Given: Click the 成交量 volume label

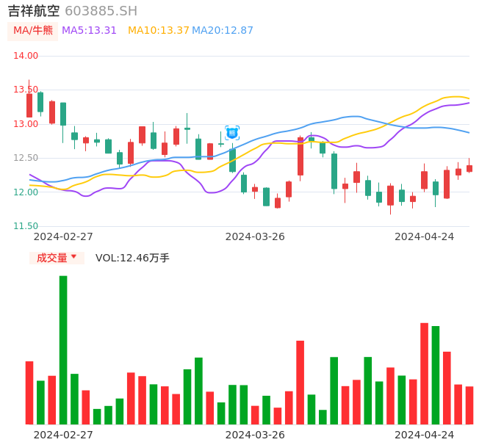Looking at the screenshot, I should [51, 258].
